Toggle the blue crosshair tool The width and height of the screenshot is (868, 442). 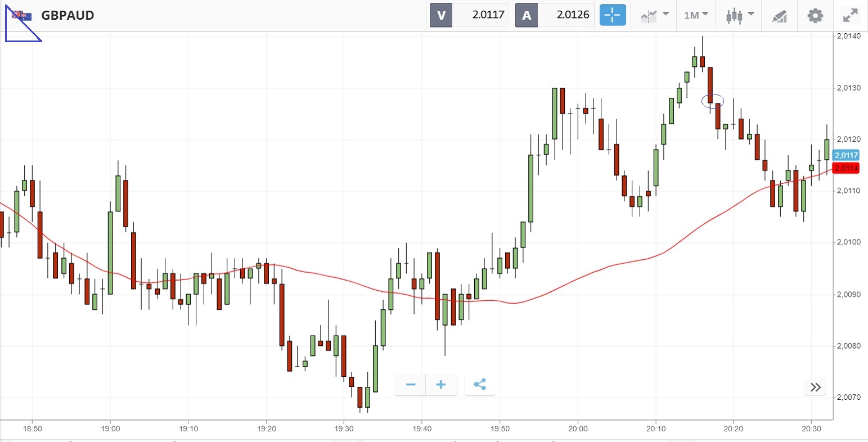(613, 15)
